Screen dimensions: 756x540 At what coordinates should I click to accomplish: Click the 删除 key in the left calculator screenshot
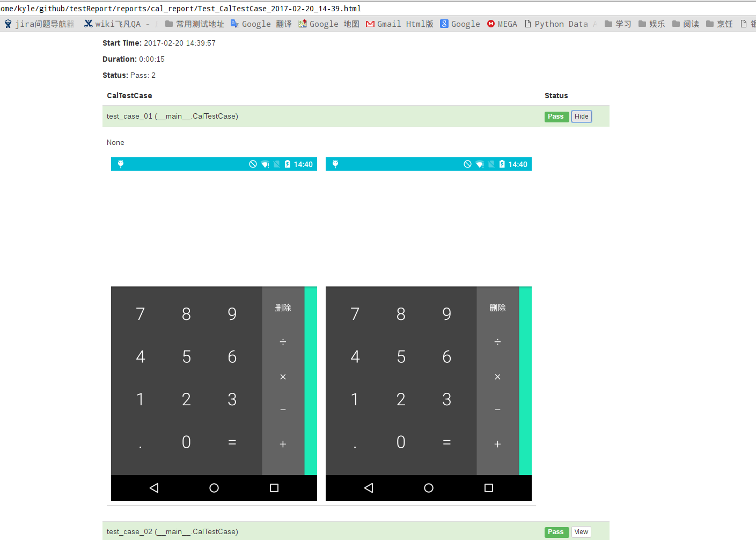pos(283,308)
